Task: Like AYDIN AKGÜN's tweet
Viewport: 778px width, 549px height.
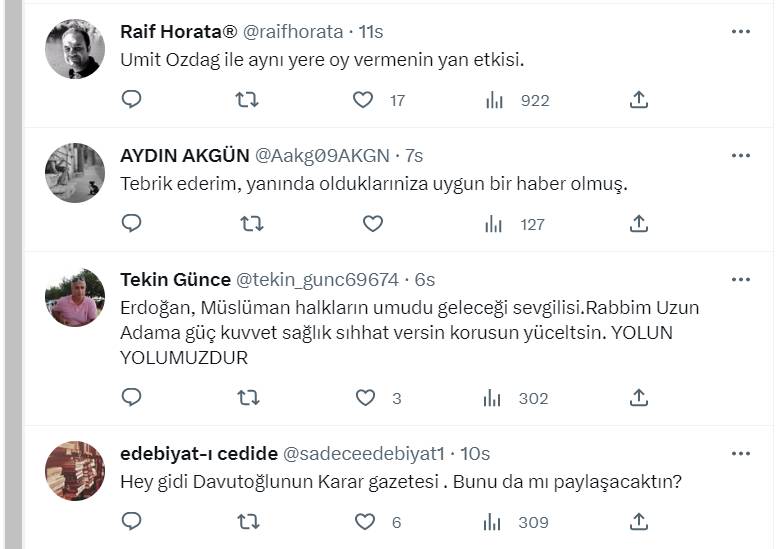Action: point(372,224)
